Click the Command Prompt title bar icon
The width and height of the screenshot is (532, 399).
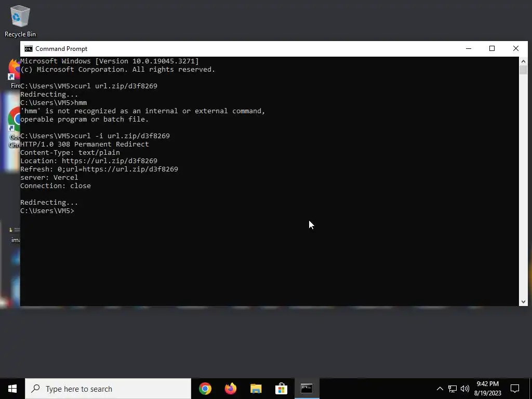point(29,49)
